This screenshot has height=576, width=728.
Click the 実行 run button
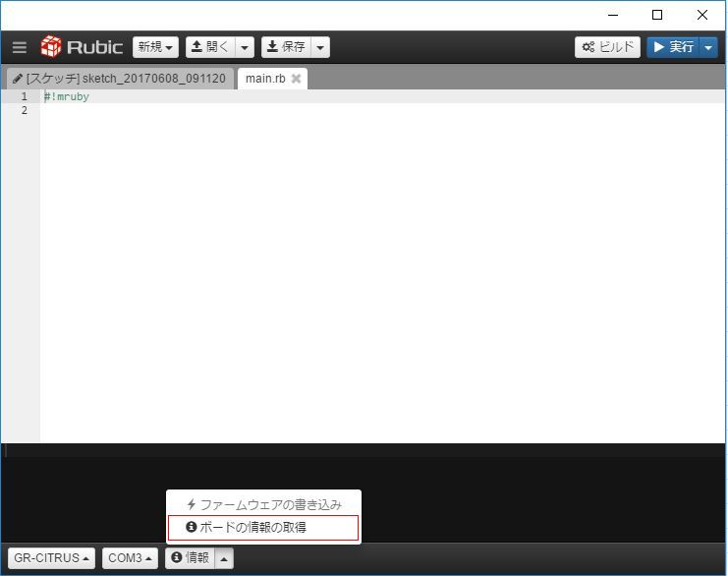point(673,47)
